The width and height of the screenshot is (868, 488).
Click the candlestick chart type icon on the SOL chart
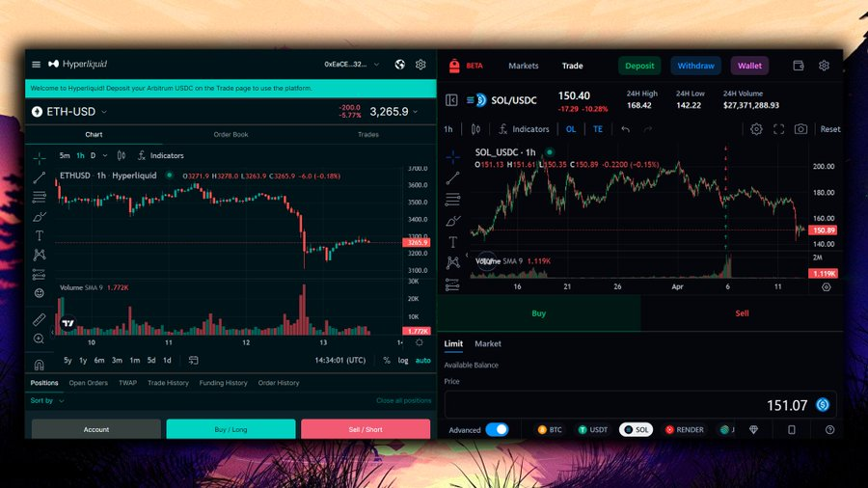pyautogui.click(x=475, y=129)
